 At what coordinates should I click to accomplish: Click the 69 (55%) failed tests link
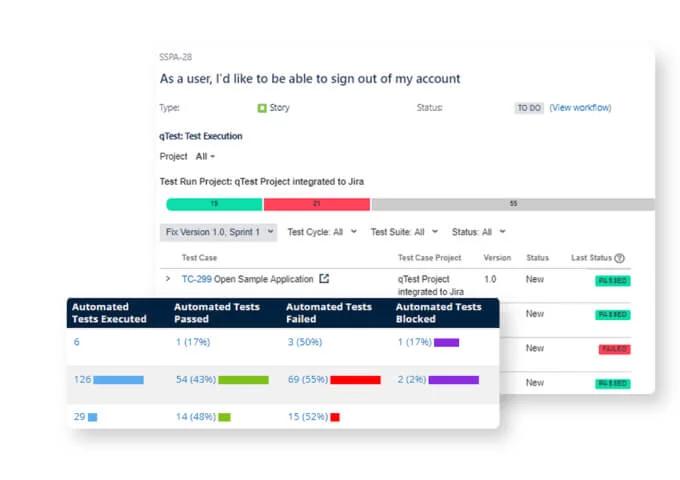(307, 380)
